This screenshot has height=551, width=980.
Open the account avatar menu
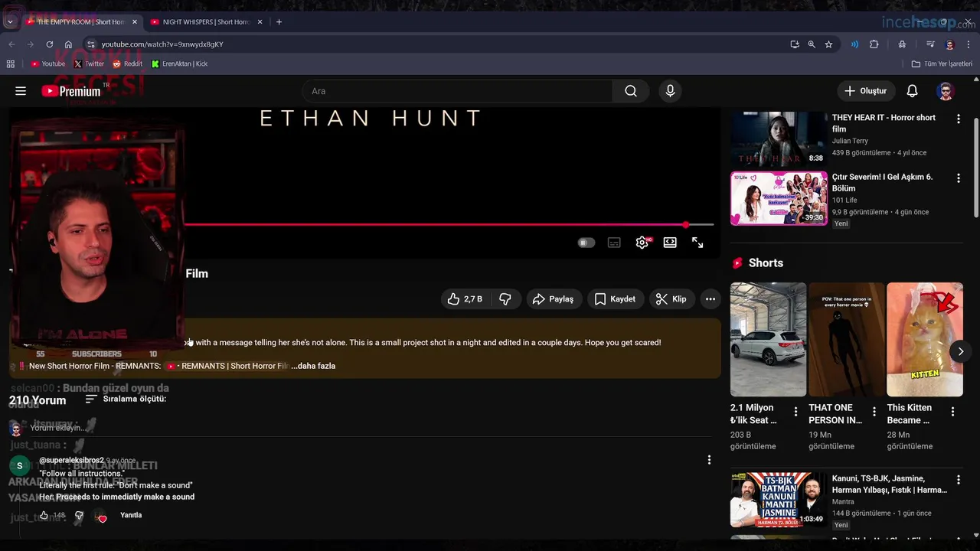pyautogui.click(x=946, y=91)
